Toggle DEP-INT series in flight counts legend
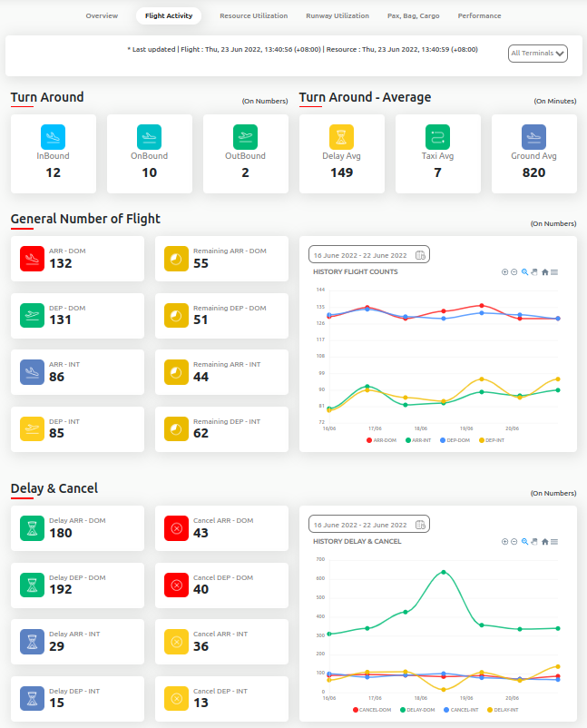The width and height of the screenshot is (587, 728). coord(491,439)
